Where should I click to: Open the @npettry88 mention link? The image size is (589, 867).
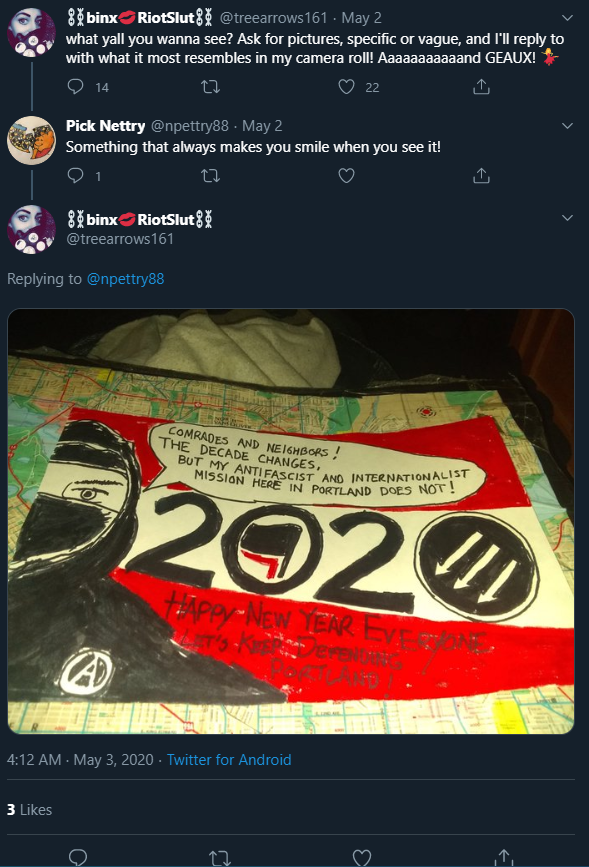click(126, 279)
